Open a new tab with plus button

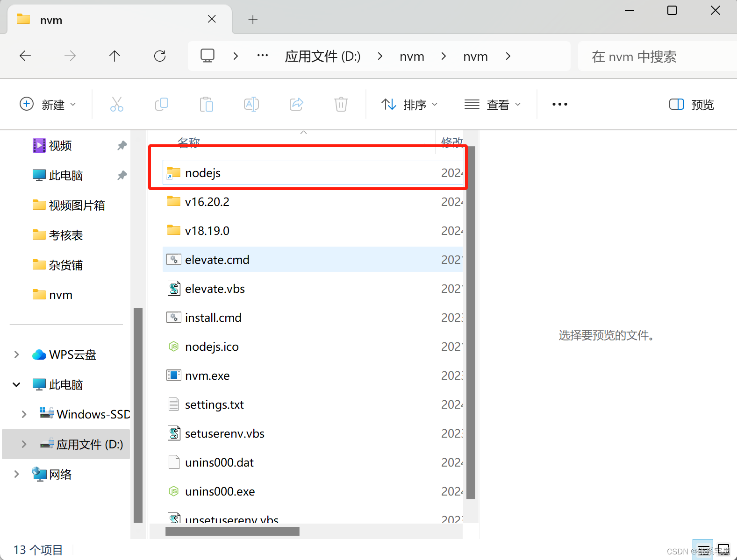[x=253, y=20]
